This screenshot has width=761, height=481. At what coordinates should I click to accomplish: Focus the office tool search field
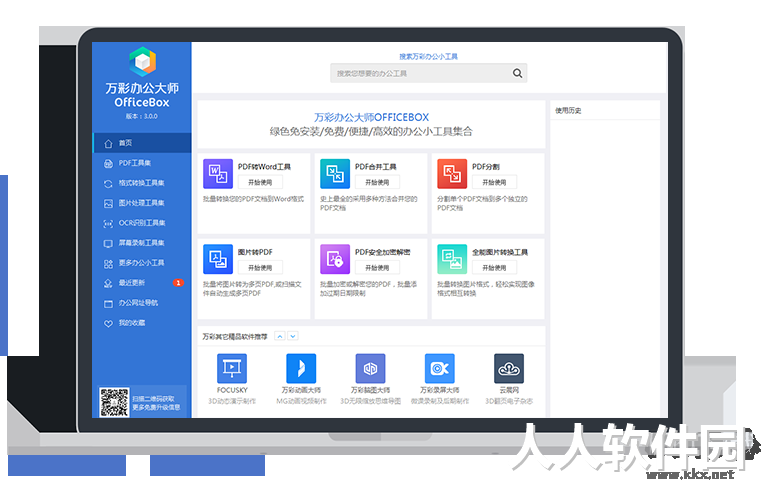(x=429, y=73)
